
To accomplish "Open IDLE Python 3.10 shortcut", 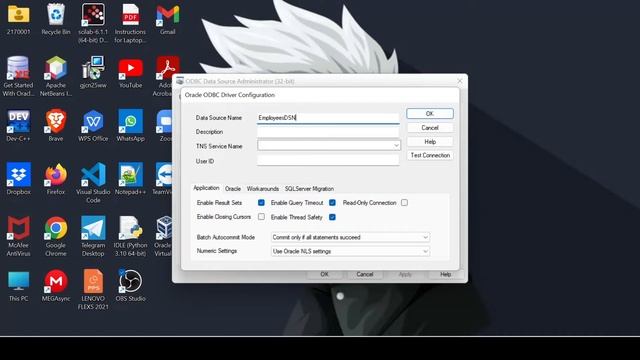I will click(x=130, y=237).
